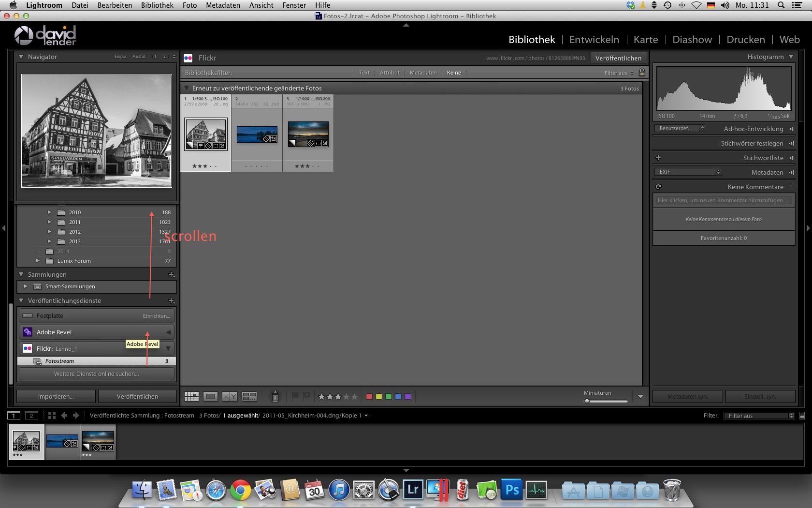Expand Smart-Sammlungen collection set
This screenshot has height=508, width=812.
point(26,286)
